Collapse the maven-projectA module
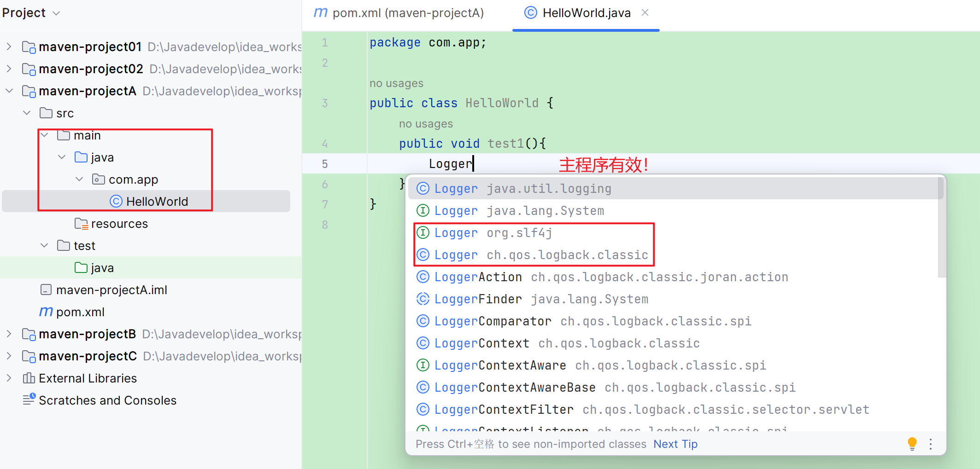 point(9,91)
